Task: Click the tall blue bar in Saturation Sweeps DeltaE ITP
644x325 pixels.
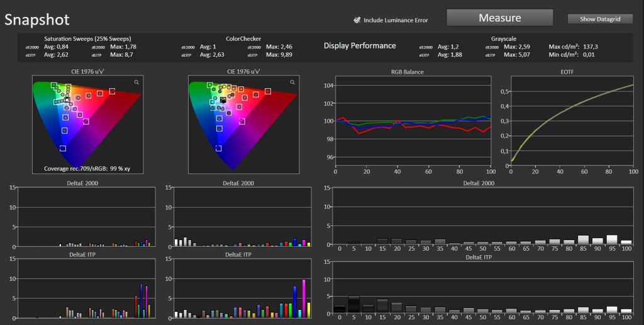Action: tap(142, 301)
